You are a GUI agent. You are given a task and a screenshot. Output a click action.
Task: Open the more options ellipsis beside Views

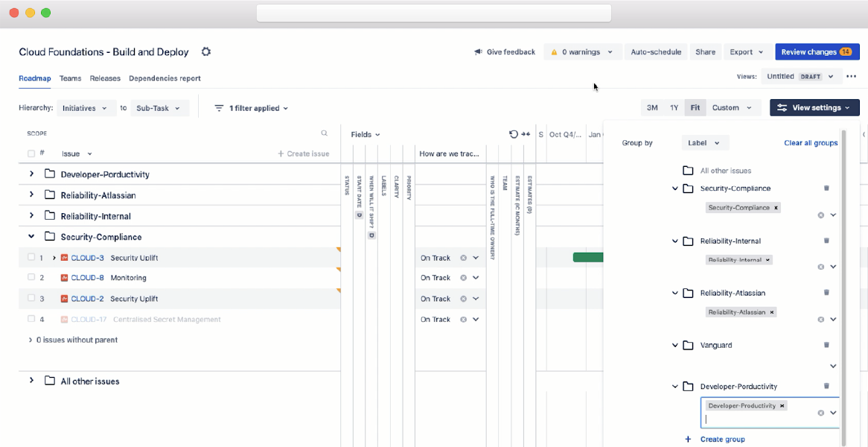tap(852, 76)
